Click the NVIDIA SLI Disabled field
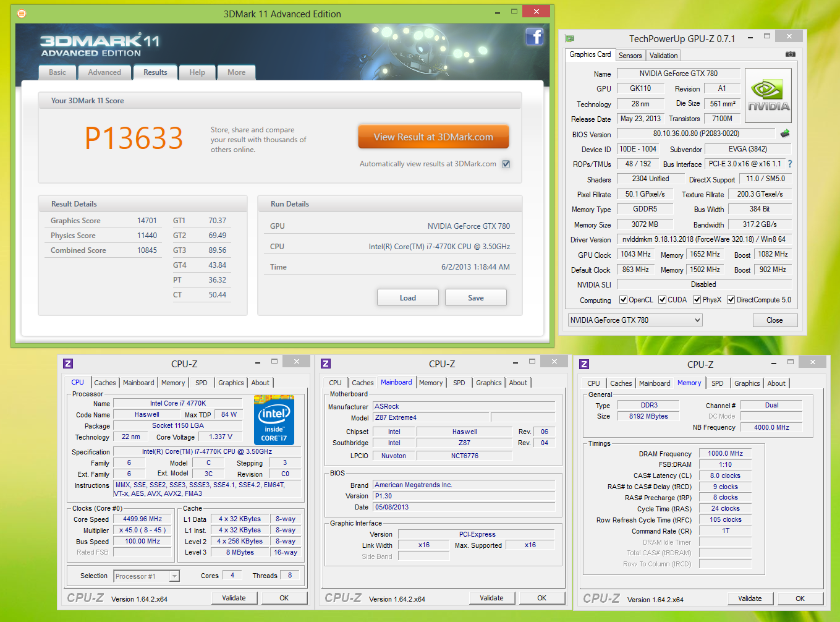The width and height of the screenshot is (840, 622). click(x=704, y=284)
